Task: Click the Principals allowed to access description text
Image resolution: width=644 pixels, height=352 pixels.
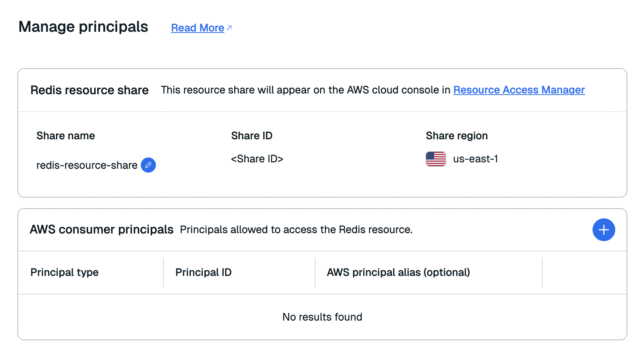Action: coord(296,230)
